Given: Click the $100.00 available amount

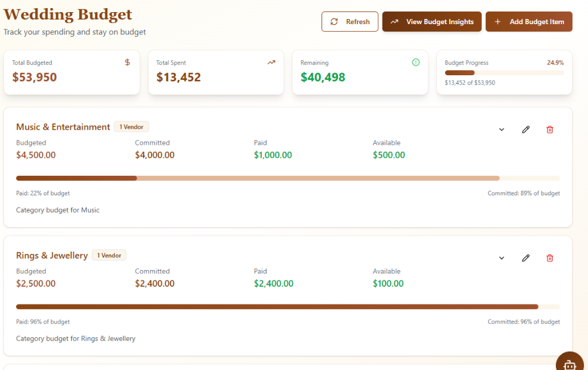Looking at the screenshot, I should pyautogui.click(x=388, y=284).
